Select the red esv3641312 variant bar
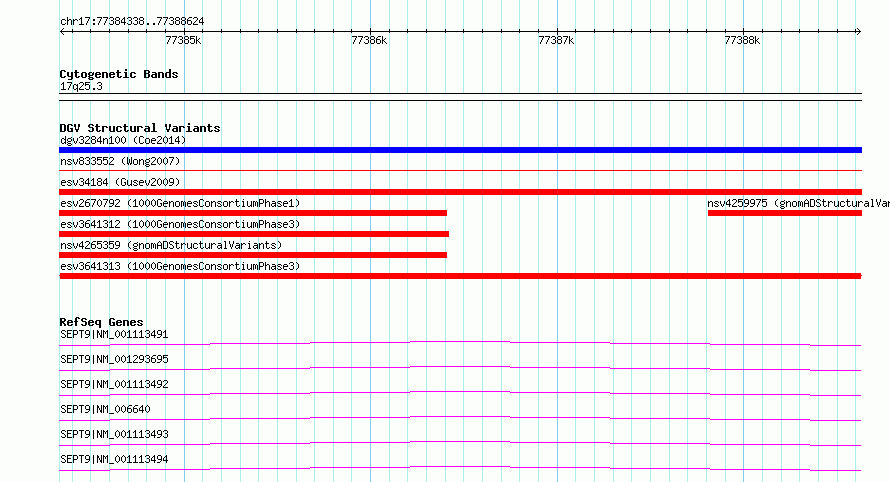The height and width of the screenshot is (482, 890). pos(254,234)
